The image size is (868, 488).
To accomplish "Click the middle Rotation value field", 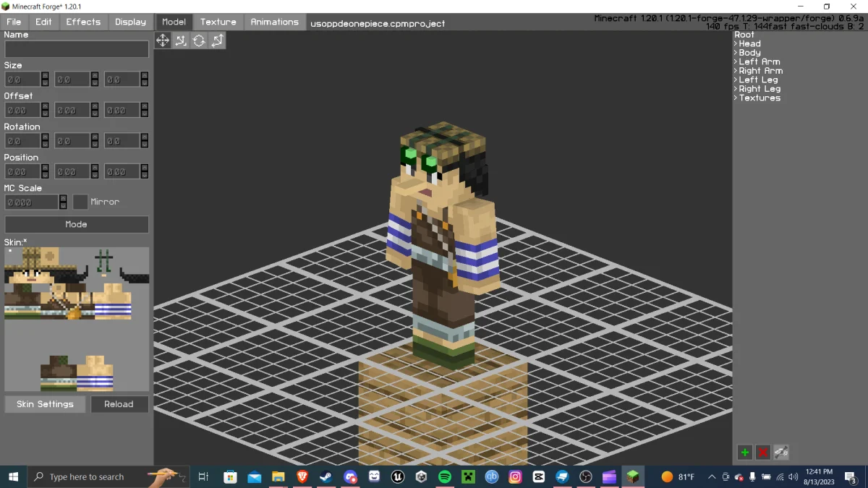I will (x=72, y=141).
